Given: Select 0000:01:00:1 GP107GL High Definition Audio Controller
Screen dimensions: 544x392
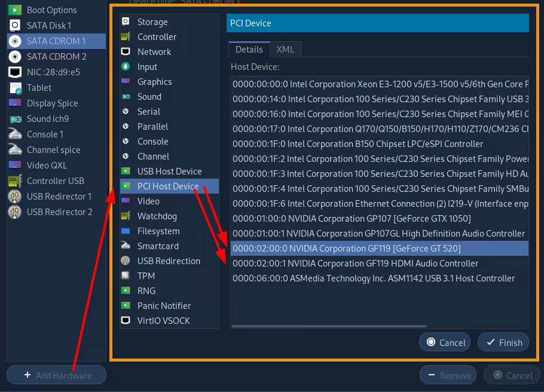Looking at the screenshot, I should click(380, 233).
